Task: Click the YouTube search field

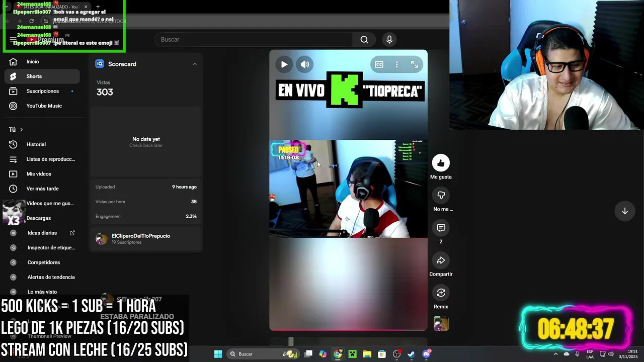Action: point(254,39)
